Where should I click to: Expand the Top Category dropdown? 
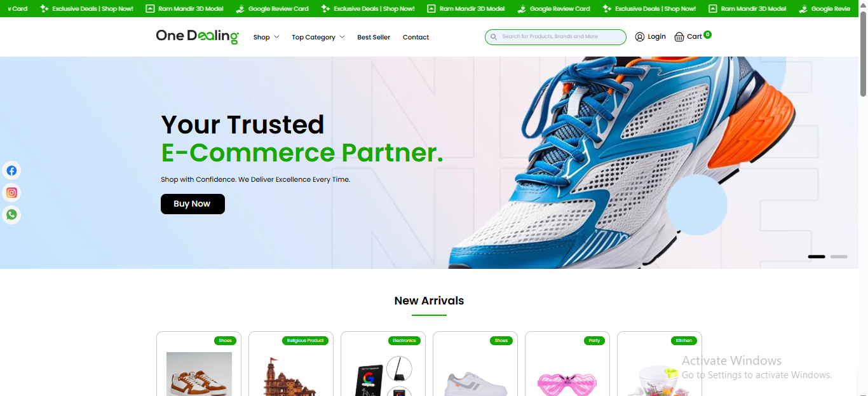pyautogui.click(x=318, y=38)
